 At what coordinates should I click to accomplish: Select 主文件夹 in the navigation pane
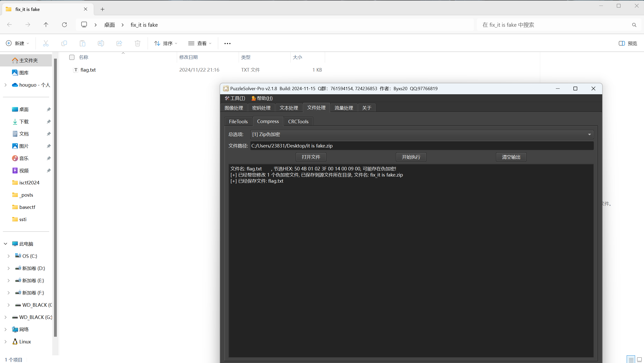pyautogui.click(x=26, y=60)
